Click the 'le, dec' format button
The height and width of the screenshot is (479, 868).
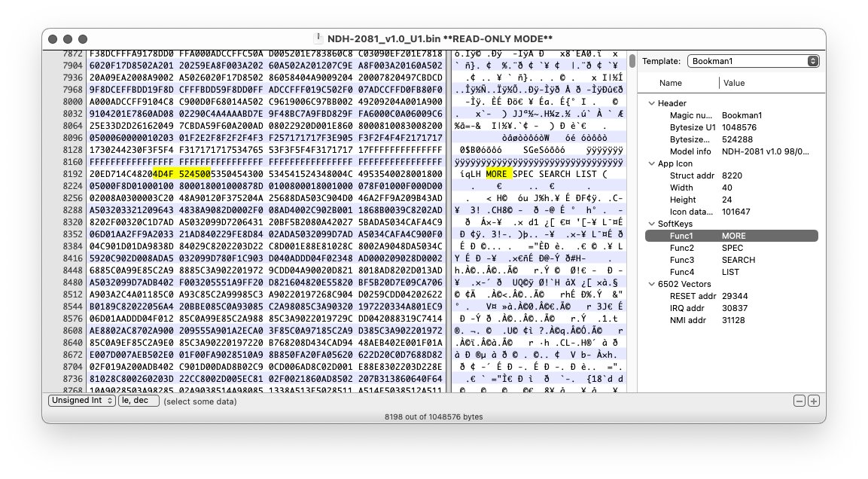tap(139, 401)
